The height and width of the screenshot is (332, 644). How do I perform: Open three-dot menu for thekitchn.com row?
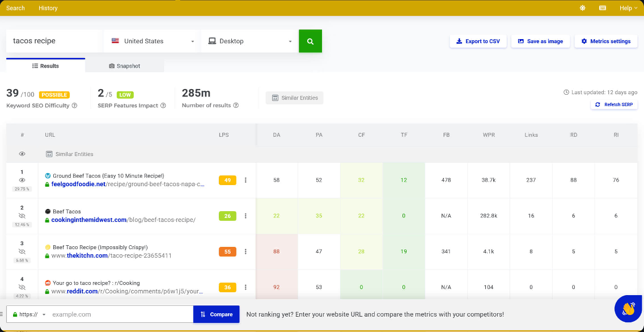coord(245,251)
